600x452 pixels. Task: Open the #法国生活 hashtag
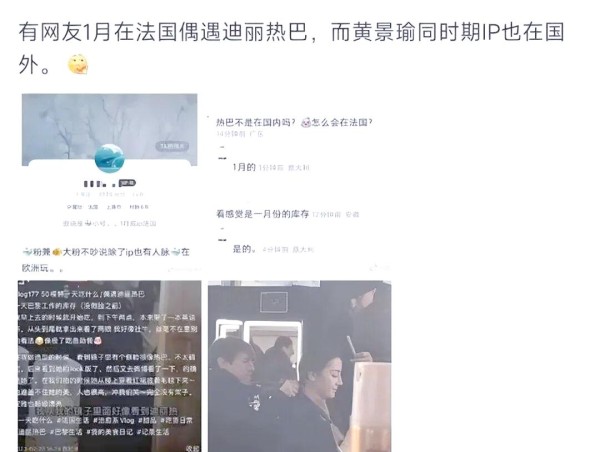[75, 420]
